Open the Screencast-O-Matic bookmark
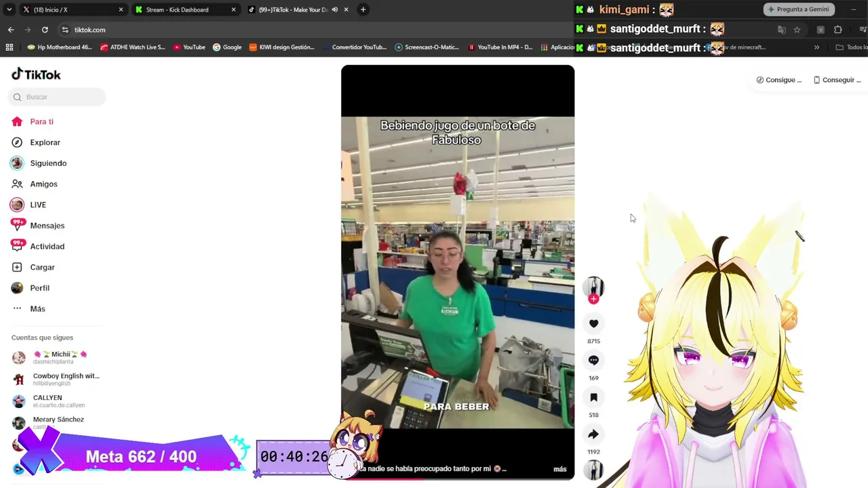The width and height of the screenshot is (868, 488). (x=427, y=47)
